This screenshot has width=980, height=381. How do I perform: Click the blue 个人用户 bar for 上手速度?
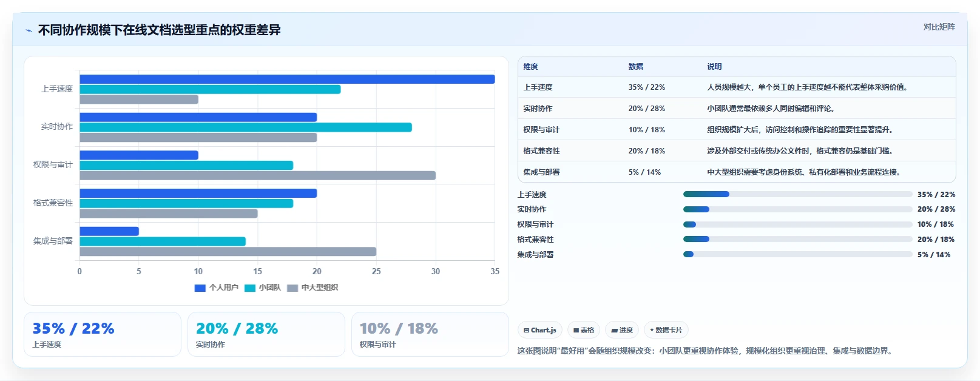(287, 79)
